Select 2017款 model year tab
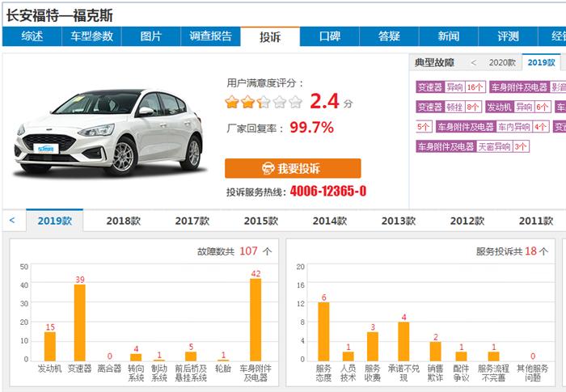 pos(192,221)
